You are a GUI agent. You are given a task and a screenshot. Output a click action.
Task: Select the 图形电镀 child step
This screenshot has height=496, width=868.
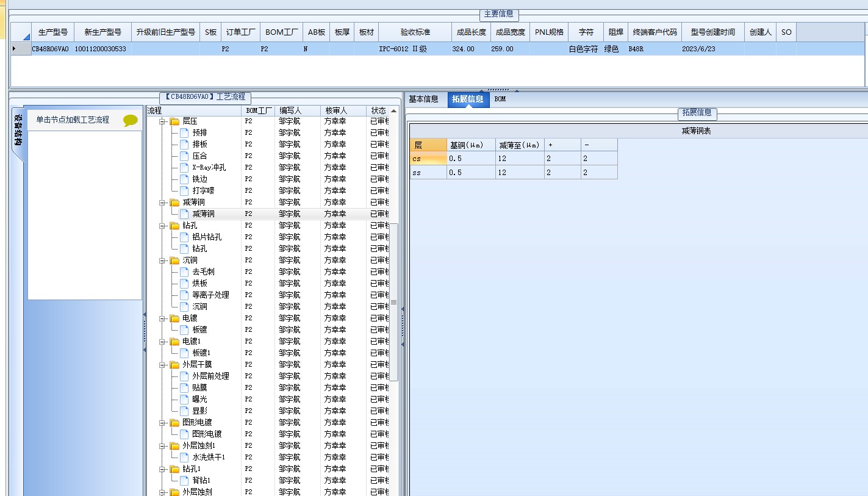[207, 434]
